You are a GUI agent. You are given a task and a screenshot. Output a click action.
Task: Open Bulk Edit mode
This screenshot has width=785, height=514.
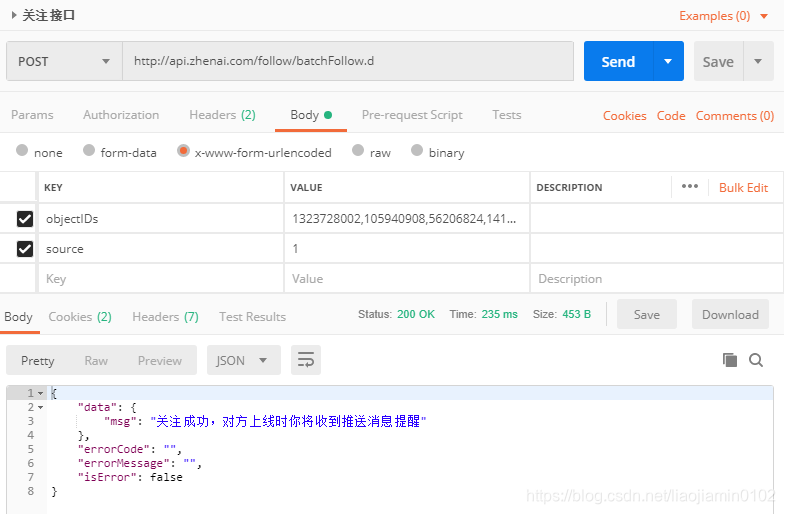pos(743,188)
